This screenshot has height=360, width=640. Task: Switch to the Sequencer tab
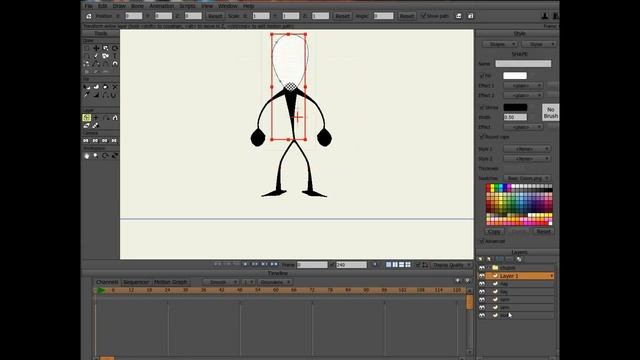tap(136, 282)
